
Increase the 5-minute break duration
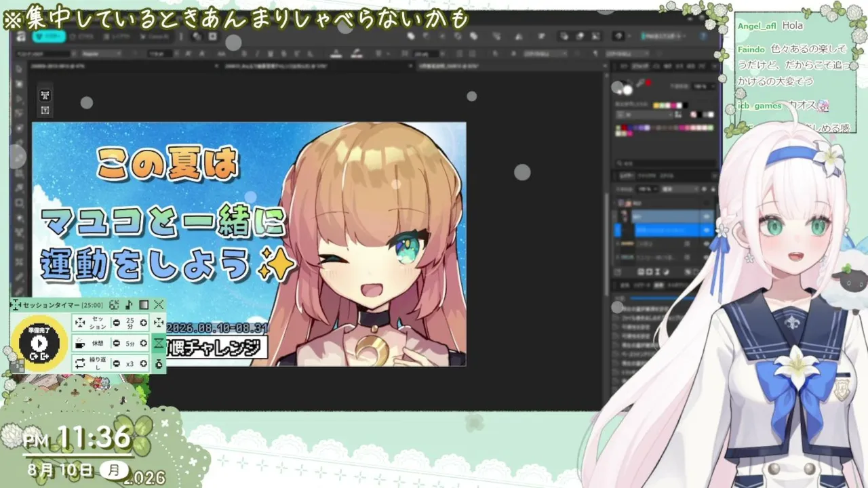[x=143, y=343]
